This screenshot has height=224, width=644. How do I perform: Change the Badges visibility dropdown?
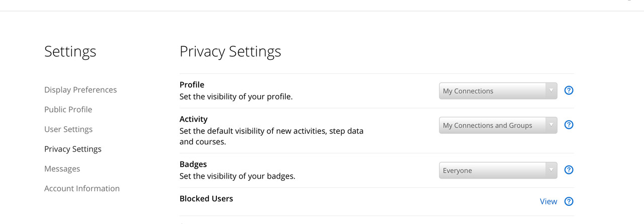[498, 171]
